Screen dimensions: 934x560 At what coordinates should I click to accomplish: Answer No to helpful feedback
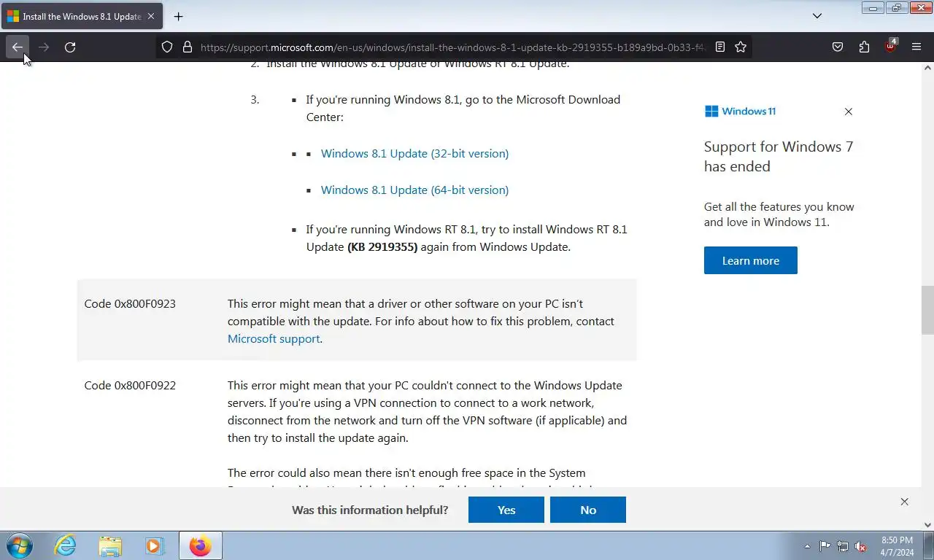[x=588, y=510]
